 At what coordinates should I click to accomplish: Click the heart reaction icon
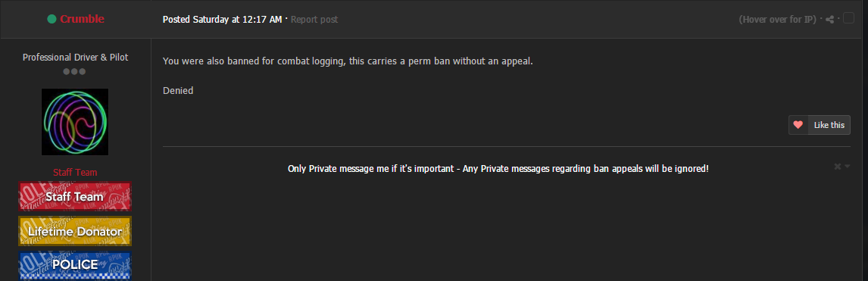798,125
